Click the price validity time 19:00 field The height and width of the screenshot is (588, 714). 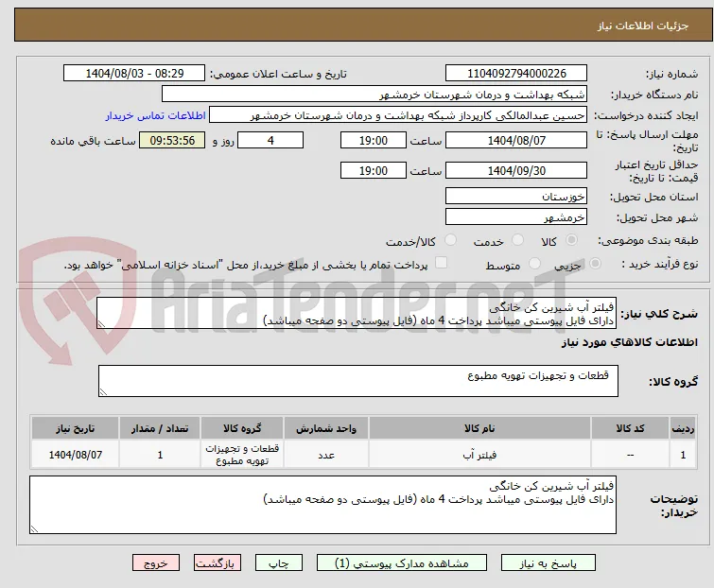pos(374,171)
